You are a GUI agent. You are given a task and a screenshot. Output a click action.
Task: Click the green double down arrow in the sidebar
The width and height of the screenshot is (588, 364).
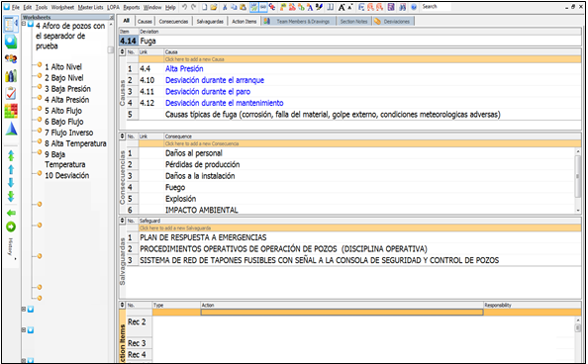pyautogui.click(x=11, y=196)
